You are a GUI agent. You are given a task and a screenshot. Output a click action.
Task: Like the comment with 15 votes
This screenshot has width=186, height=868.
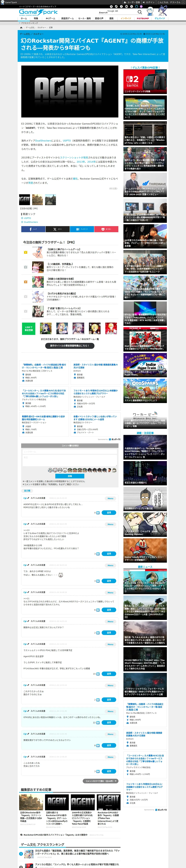pyautogui.click(x=98, y=674)
